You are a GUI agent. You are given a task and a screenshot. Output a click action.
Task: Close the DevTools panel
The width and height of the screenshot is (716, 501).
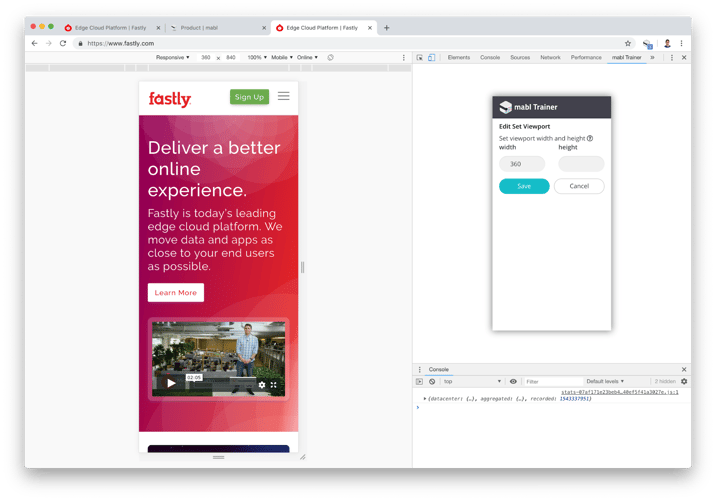684,58
